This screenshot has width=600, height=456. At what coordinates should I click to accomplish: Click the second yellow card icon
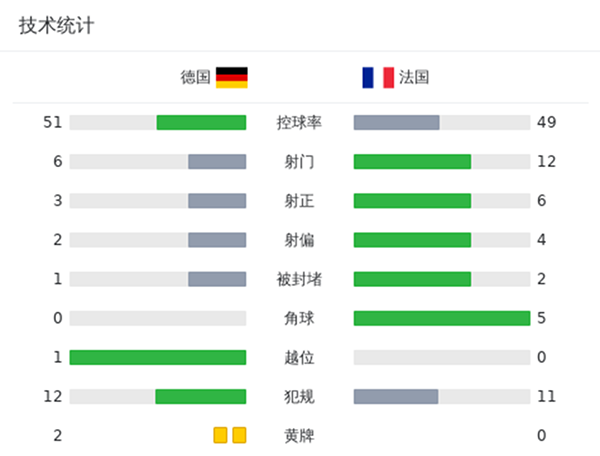pyautogui.click(x=239, y=435)
